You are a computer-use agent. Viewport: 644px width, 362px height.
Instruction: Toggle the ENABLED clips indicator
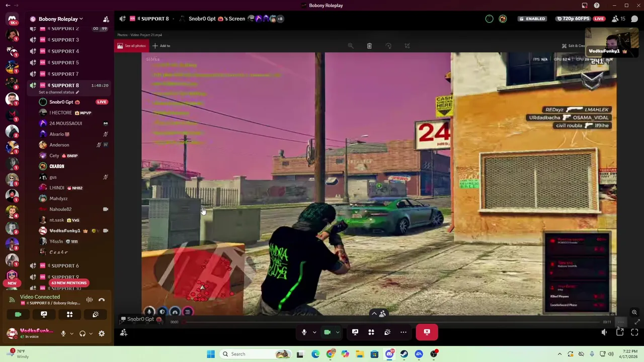532,19
